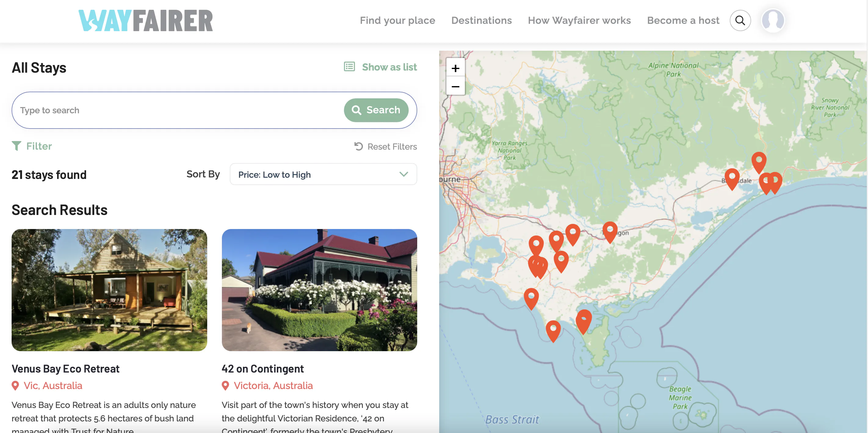This screenshot has width=868, height=433.
Task: Zoom out on the map
Action: pos(455,86)
